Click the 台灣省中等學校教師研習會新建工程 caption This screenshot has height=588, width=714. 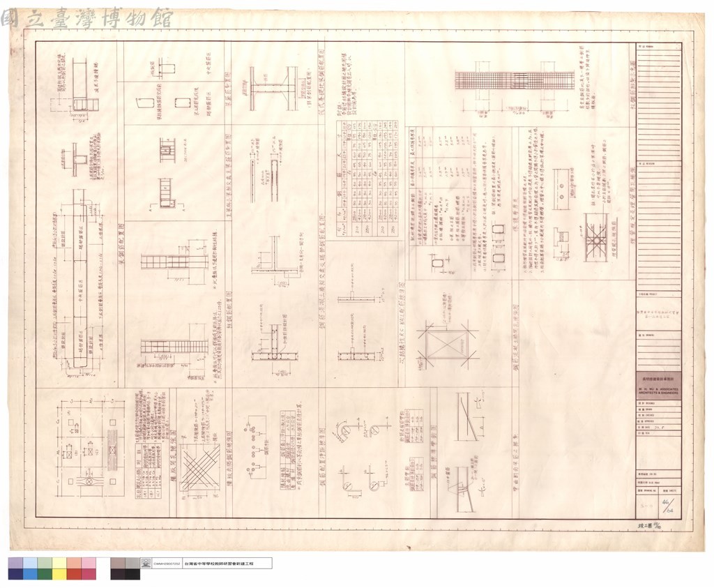pyautogui.click(x=218, y=564)
